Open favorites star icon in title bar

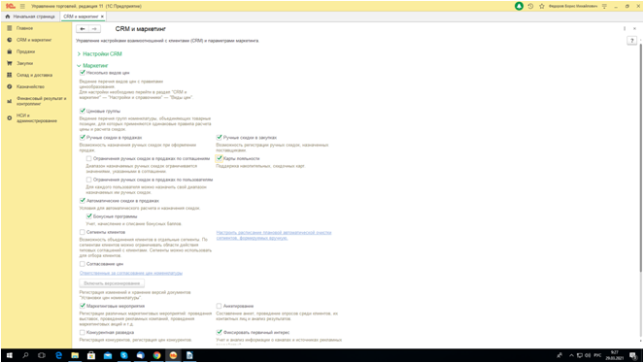(x=542, y=6)
